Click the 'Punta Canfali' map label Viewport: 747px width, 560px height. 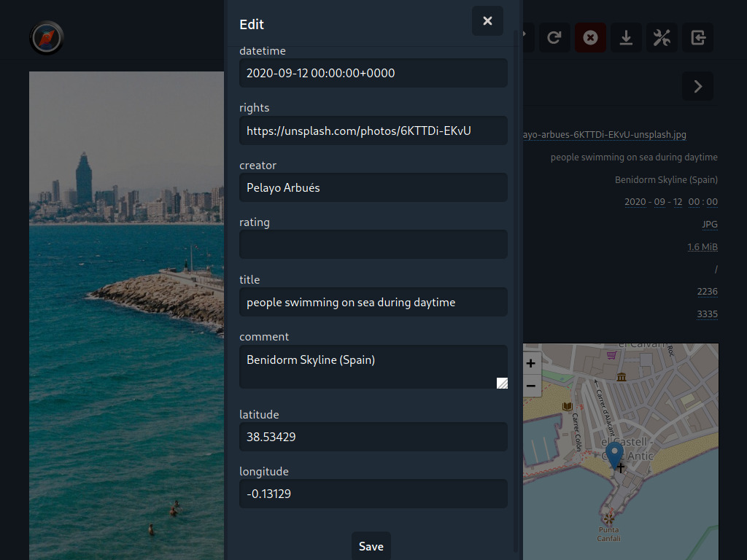(x=609, y=534)
